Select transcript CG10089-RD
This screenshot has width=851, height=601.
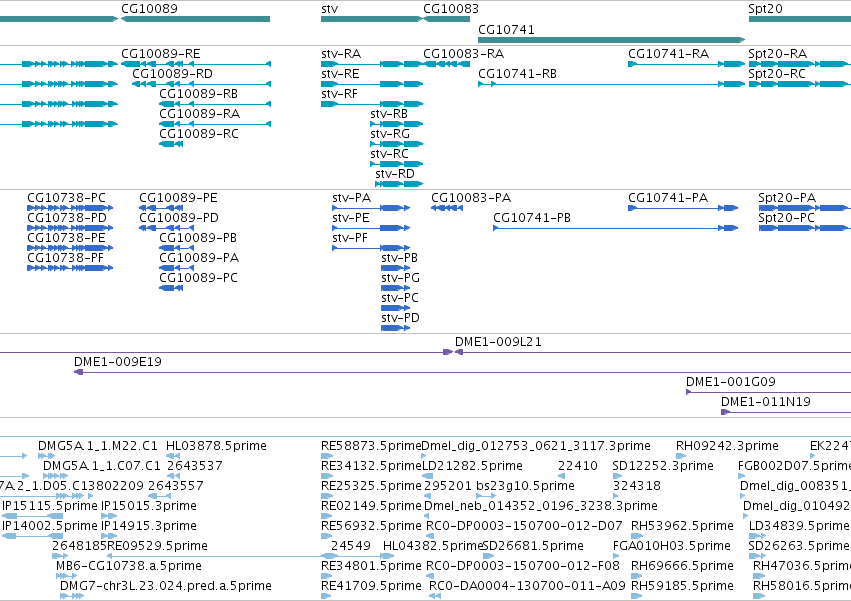[x=201, y=84]
